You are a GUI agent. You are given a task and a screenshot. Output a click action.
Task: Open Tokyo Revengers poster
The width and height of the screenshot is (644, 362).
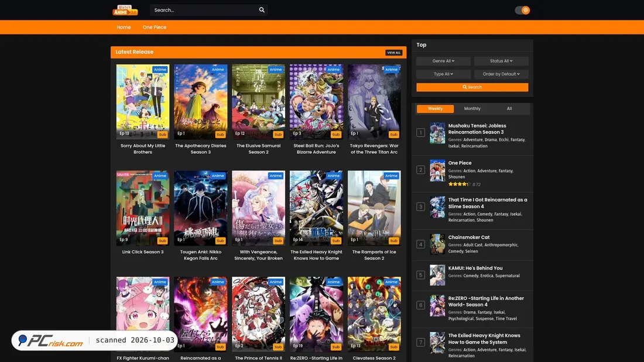pyautogui.click(x=374, y=102)
